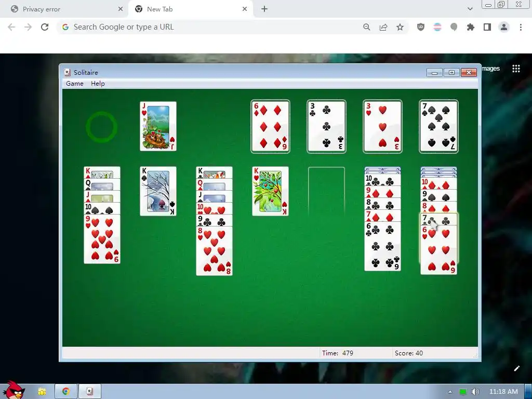Screen dimensions: 532x399
Task: Show hidden system tray icons
Action: [450, 392]
